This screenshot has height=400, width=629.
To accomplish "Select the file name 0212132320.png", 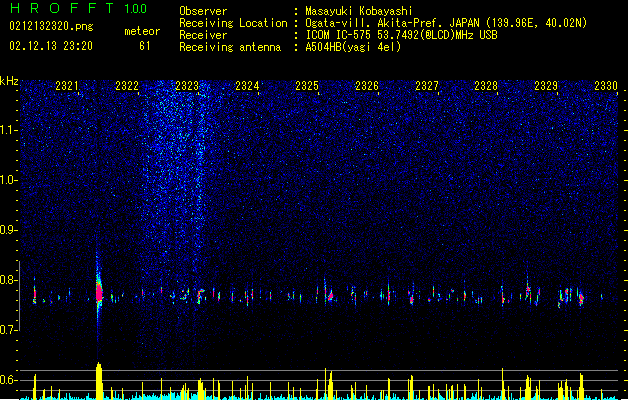I will pos(51,26).
